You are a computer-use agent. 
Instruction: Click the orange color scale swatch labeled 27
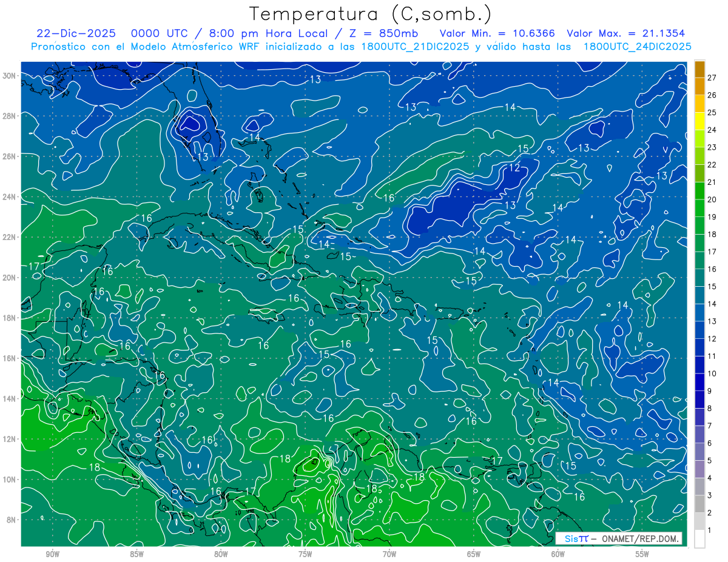point(699,69)
